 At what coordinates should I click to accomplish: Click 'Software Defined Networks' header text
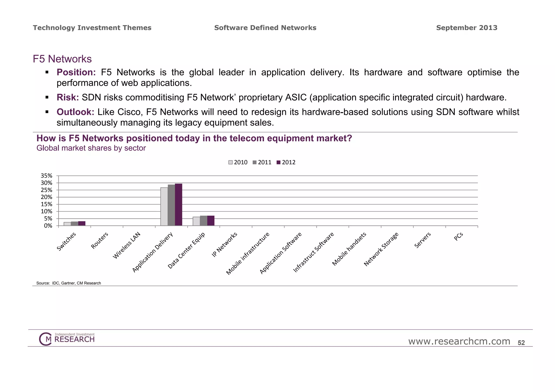[x=265, y=28]
